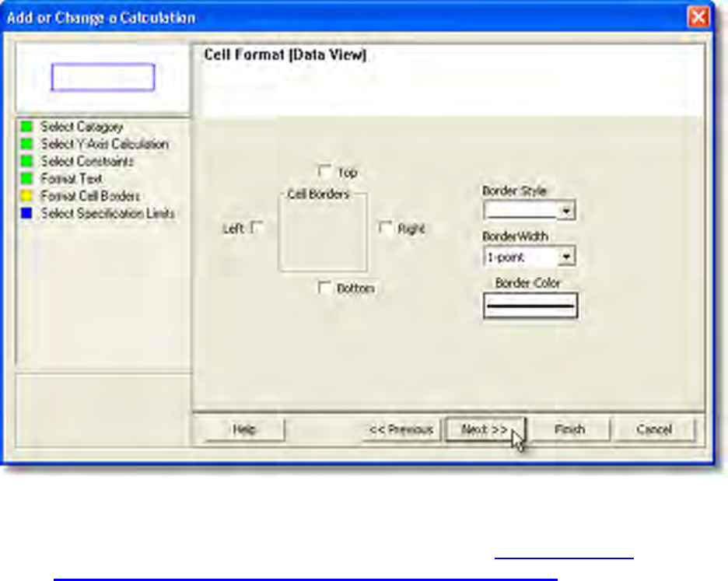Click the cell preview box at top left
728x581 pixels.
103,77
